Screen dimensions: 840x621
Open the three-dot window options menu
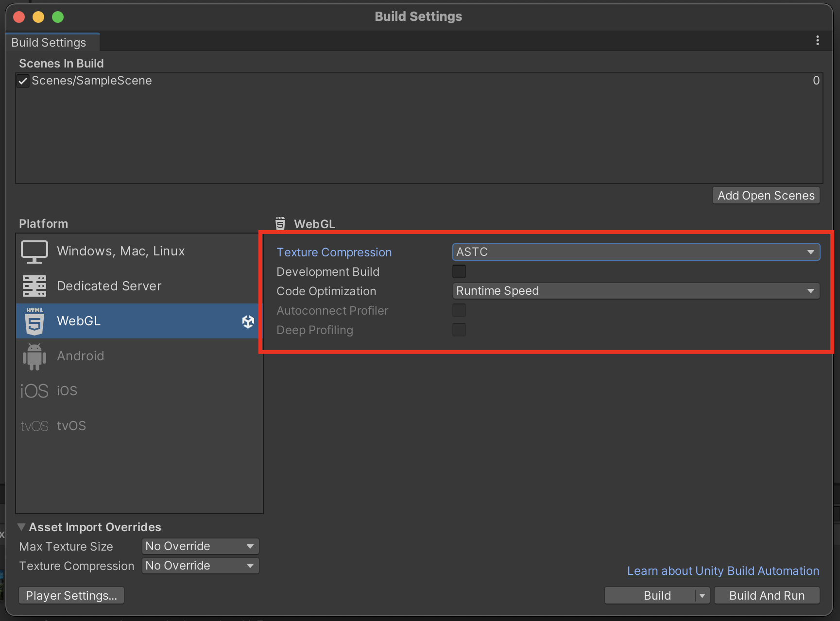tap(818, 41)
